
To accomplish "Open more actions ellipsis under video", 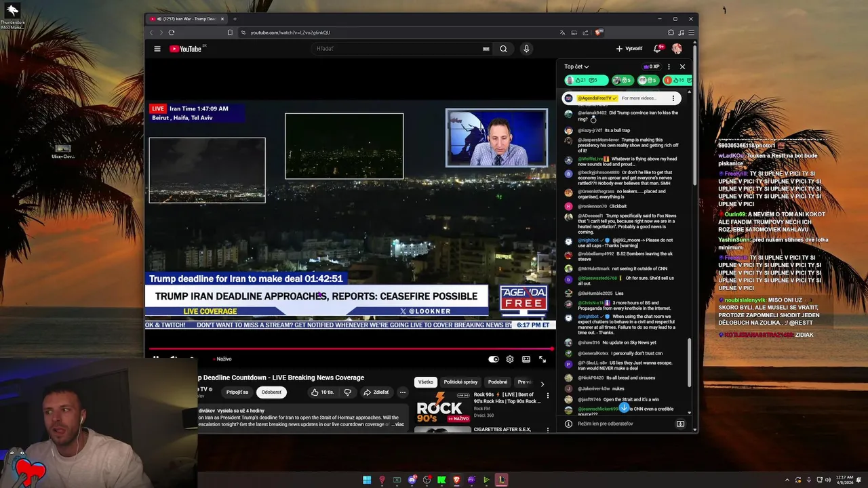I will [402, 392].
